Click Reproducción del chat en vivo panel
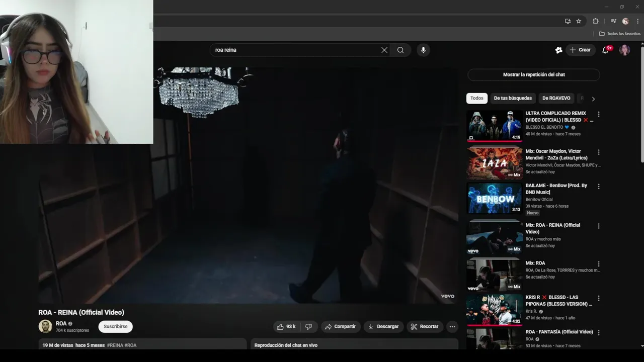Screen dimensions: 644x362 (354, 344)
